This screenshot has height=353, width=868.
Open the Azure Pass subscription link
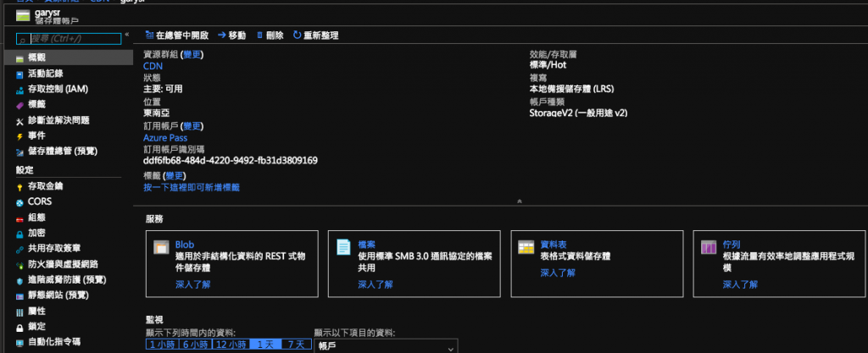tap(165, 137)
